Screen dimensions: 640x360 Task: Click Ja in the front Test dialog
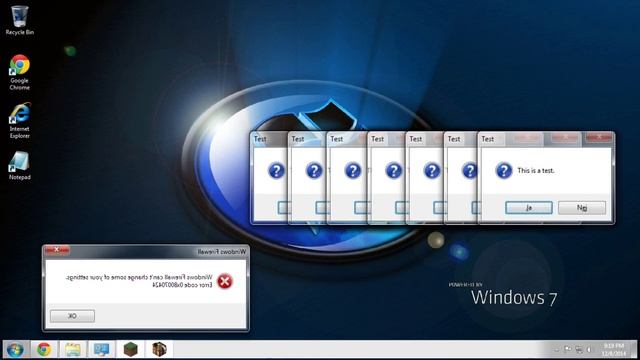pos(529,208)
